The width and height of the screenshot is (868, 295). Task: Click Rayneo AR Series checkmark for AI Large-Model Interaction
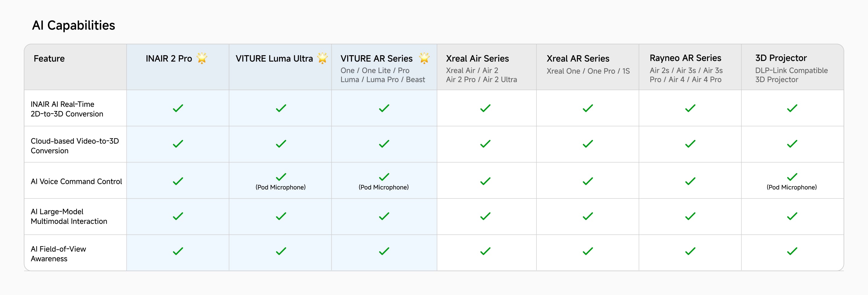[x=690, y=216]
